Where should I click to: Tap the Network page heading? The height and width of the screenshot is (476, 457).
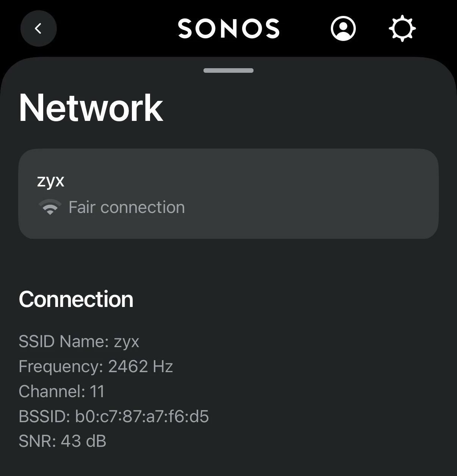[91, 108]
